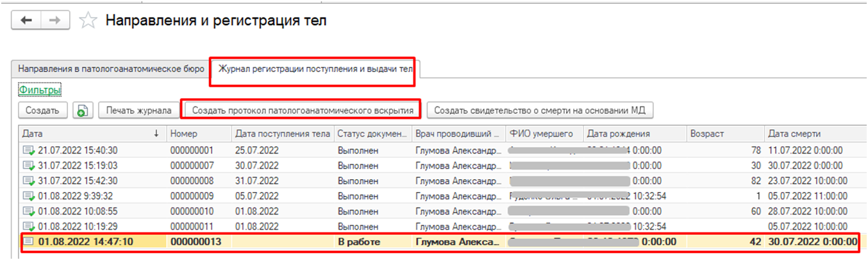868x260 pixels.
Task: Expand the Фильтры link
Action: click(x=40, y=91)
